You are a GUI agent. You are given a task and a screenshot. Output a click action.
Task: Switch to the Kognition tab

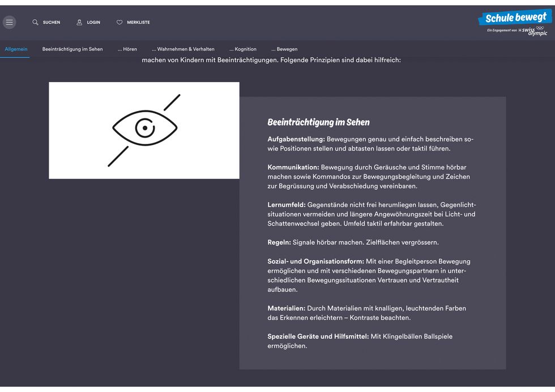[243, 49]
